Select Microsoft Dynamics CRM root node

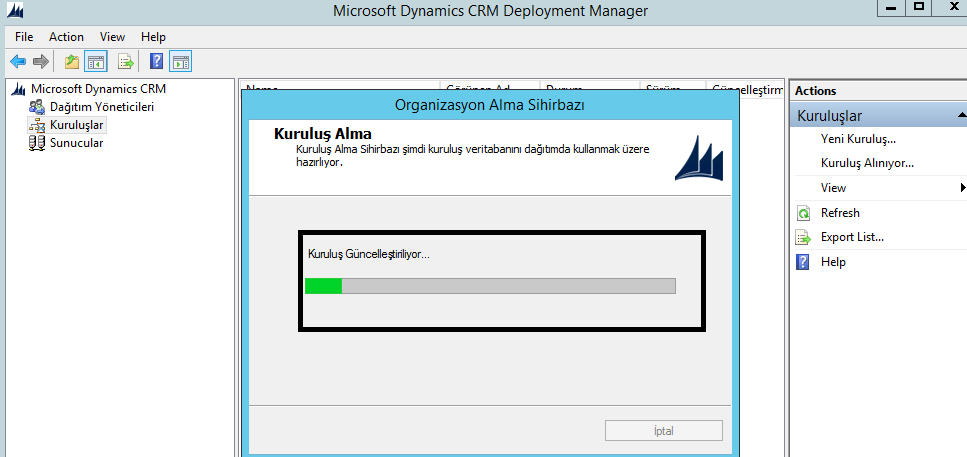point(99,89)
